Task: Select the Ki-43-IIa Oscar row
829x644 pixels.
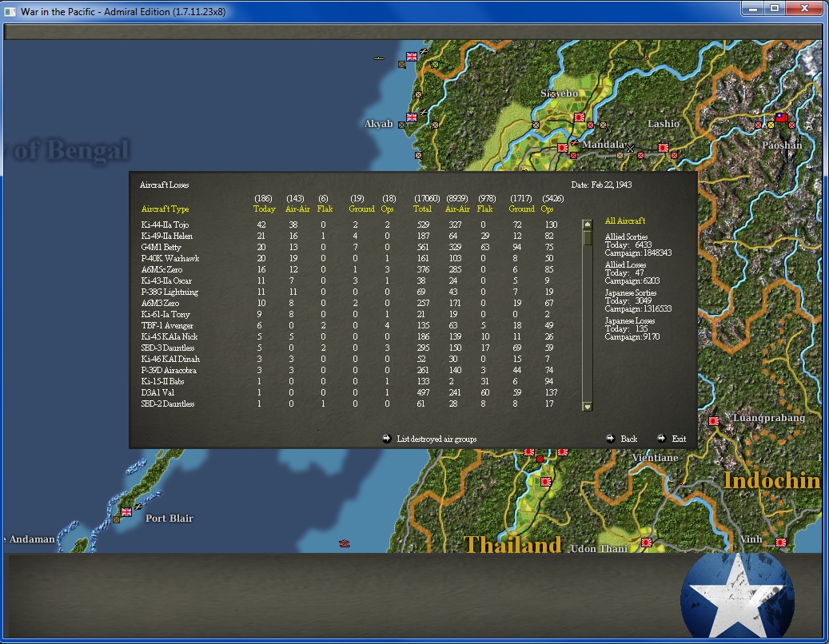Action: [x=349, y=281]
